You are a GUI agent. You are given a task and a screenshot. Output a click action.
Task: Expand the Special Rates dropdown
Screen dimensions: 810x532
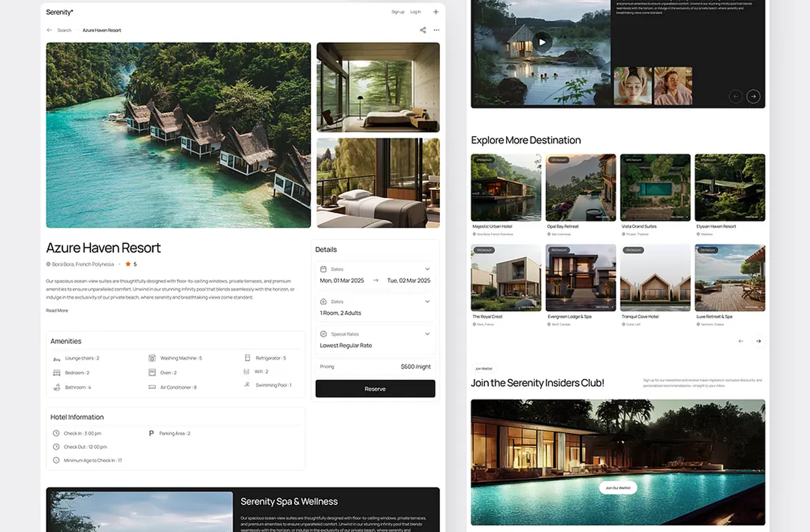point(427,334)
